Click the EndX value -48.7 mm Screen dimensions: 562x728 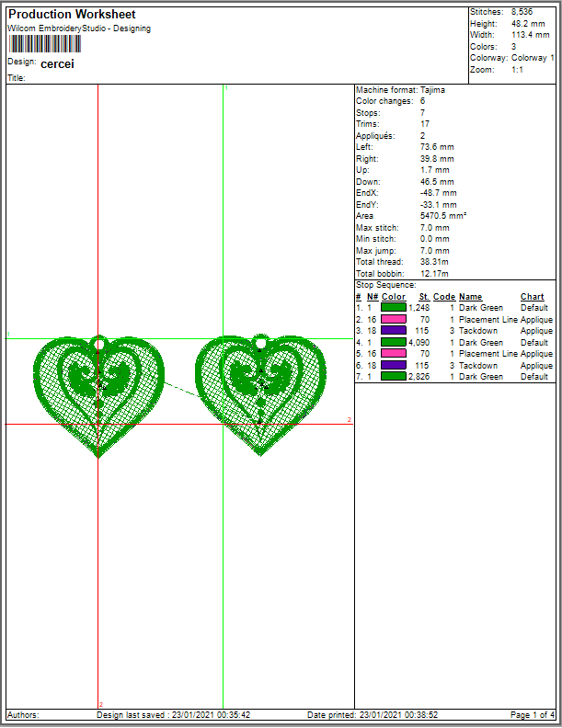439,193
